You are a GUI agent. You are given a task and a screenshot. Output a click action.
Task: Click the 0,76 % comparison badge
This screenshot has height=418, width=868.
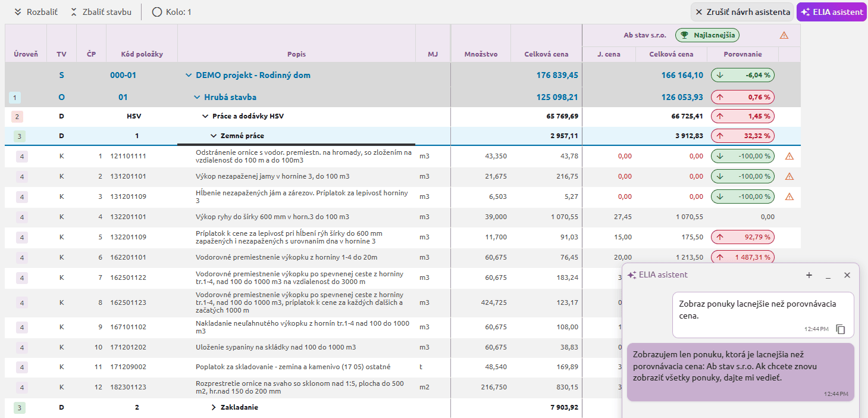742,97
